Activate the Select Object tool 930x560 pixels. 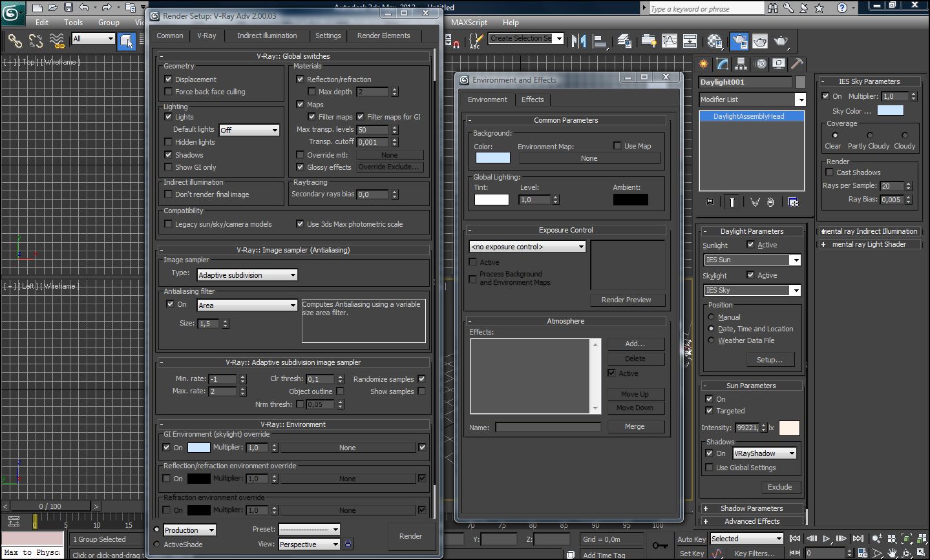(127, 41)
